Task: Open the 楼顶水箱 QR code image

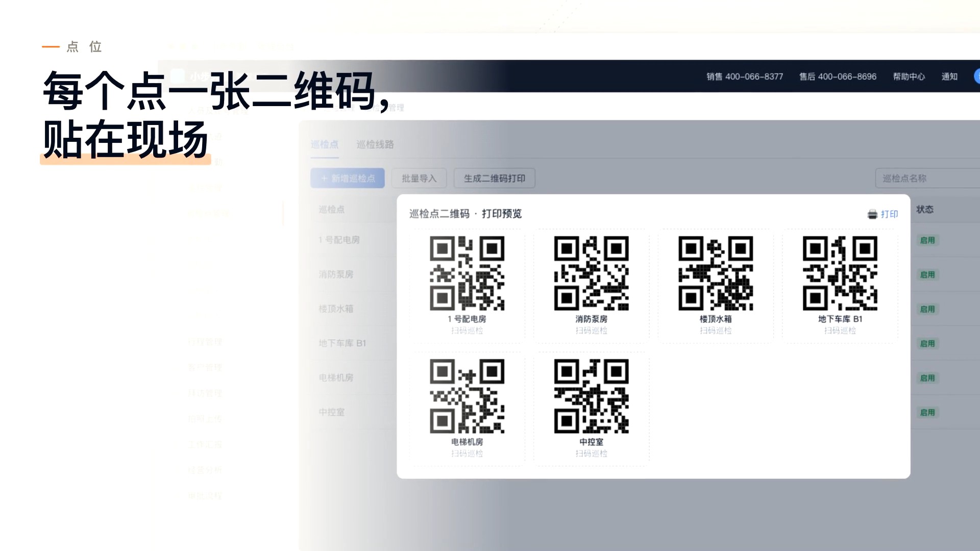Action: click(x=716, y=273)
